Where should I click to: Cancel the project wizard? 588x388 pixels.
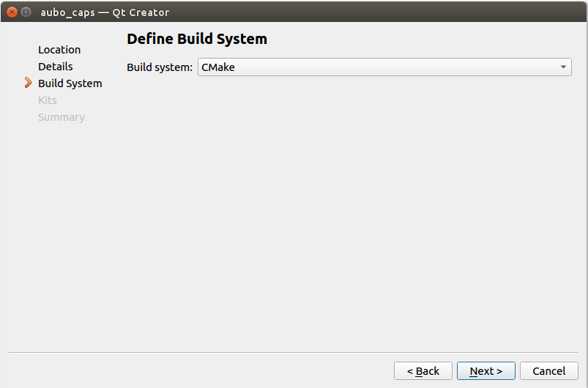tap(549, 370)
